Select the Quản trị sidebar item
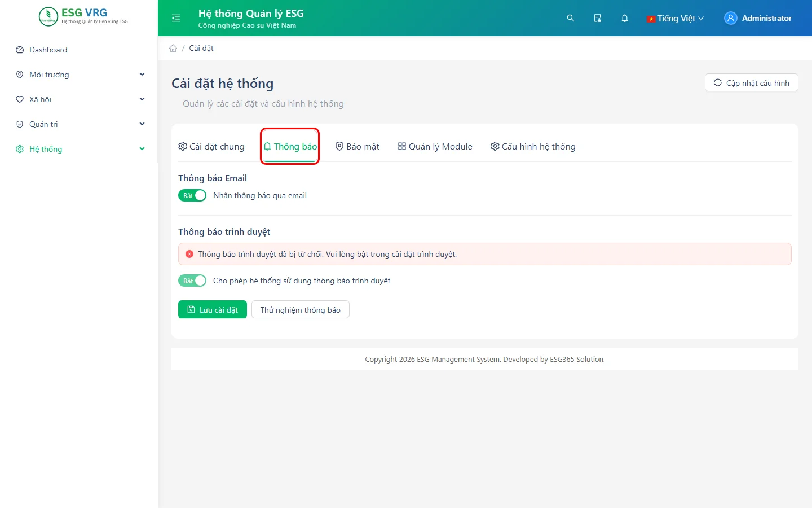Screen dimensions: 812x508 [x=79, y=124]
